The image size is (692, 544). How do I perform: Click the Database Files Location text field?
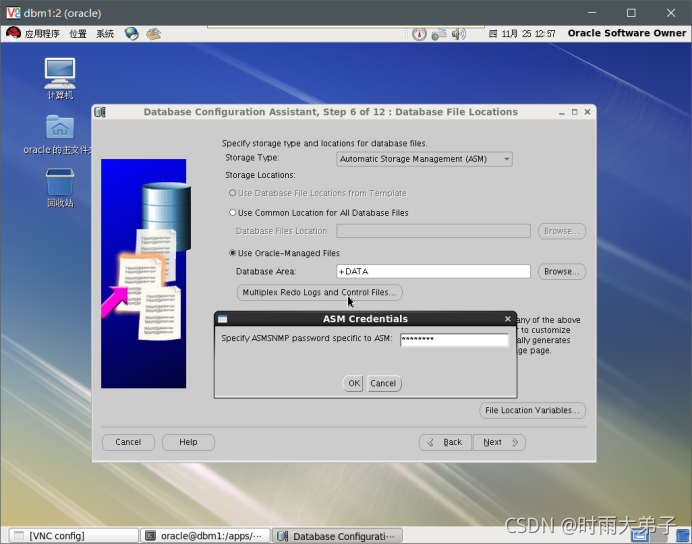tap(433, 231)
